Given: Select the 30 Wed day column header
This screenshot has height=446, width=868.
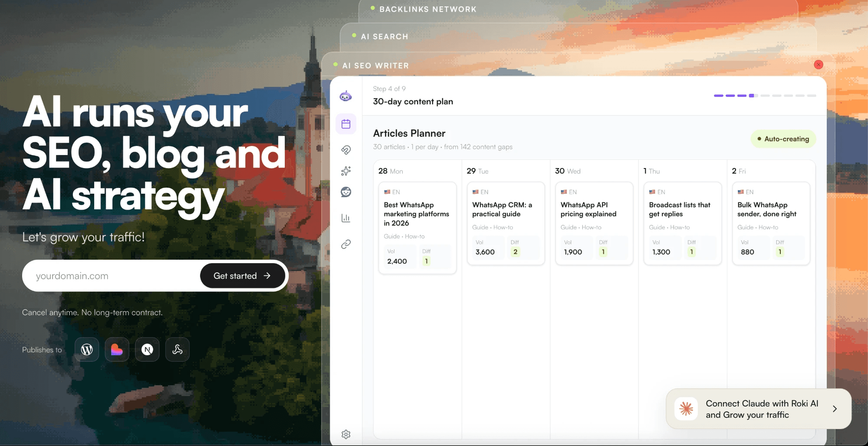Looking at the screenshot, I should click(568, 171).
